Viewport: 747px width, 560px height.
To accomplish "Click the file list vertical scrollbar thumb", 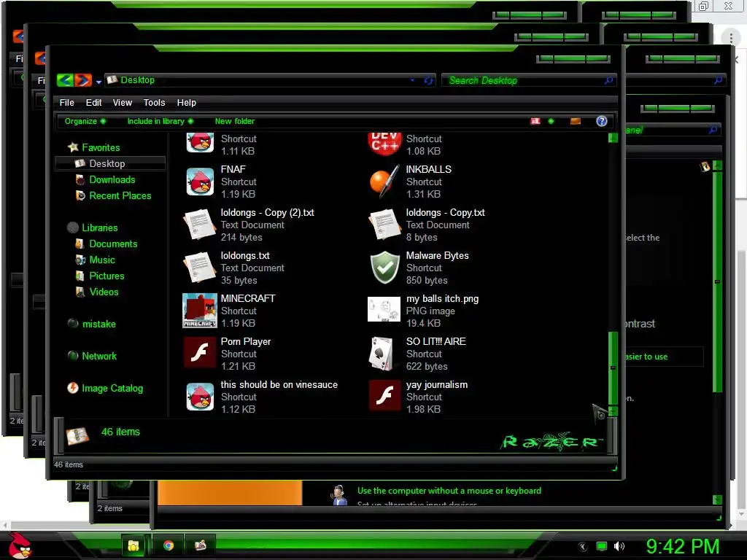I will tap(613, 367).
